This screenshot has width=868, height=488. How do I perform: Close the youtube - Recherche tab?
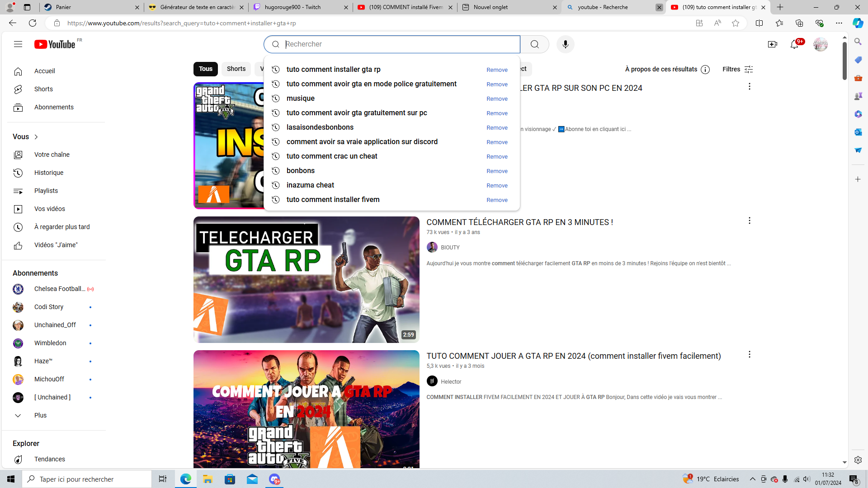[659, 7]
